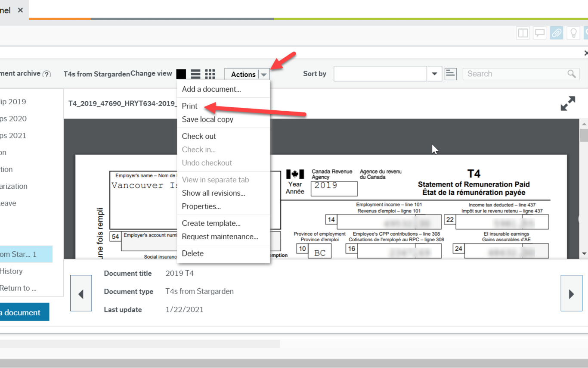Expand the document preview to full screen
This screenshot has width=588, height=368.
568,103
